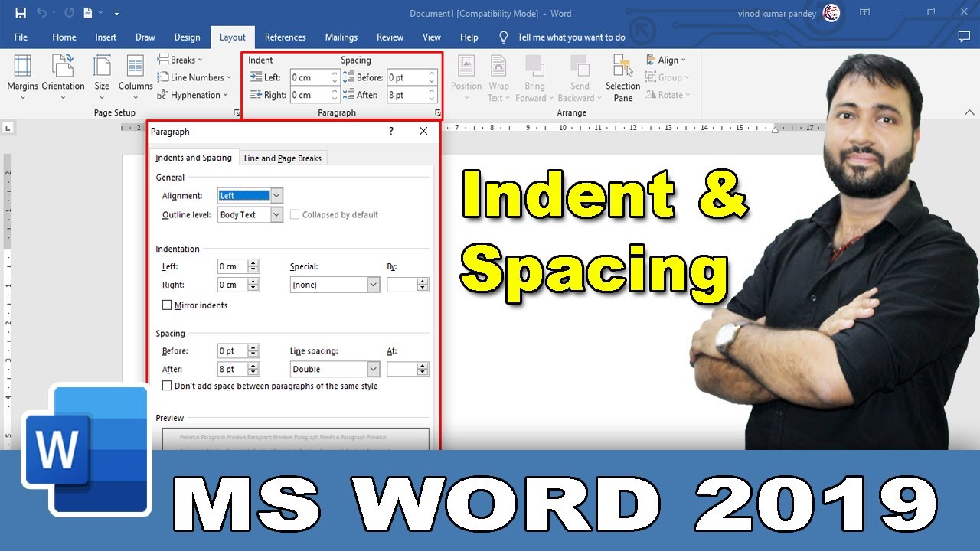Image resolution: width=980 pixels, height=551 pixels.
Task: Open the Selection Pane
Action: [622, 78]
